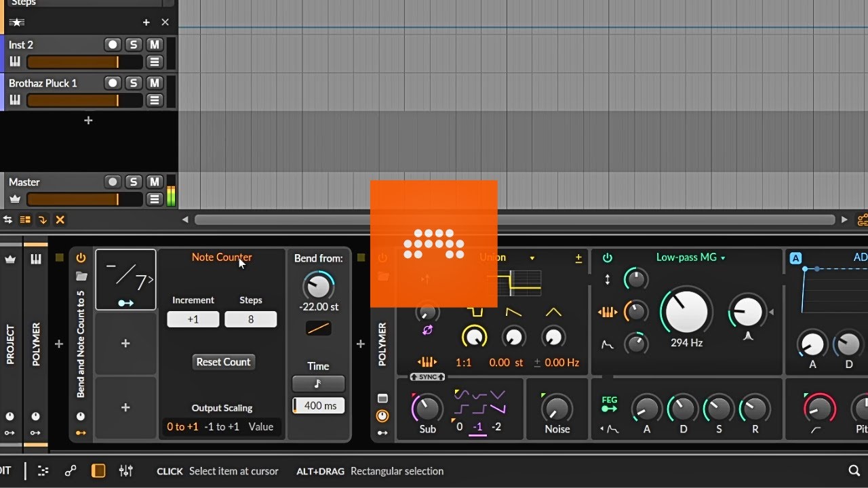Viewport: 868px width, 488px height.
Task: Click the Brothaz Pluck 1 piano keys icon
Action: [15, 100]
